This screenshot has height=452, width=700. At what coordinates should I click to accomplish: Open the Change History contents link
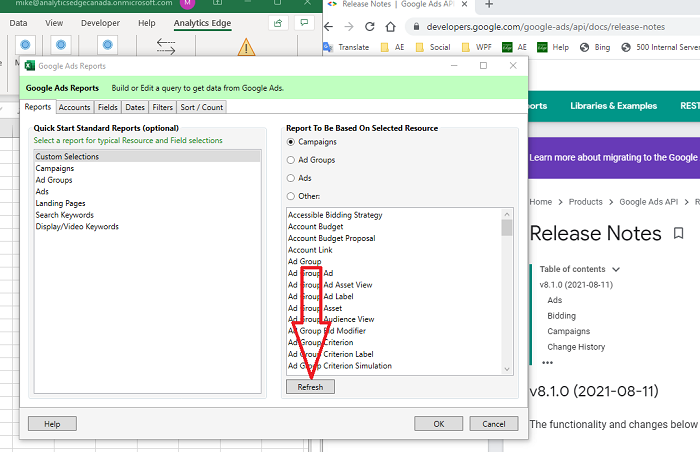pyautogui.click(x=576, y=347)
